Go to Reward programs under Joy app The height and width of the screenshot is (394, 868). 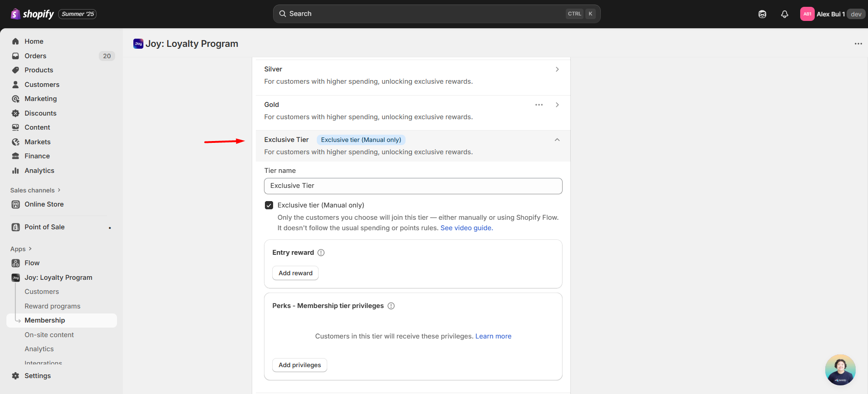click(x=52, y=306)
